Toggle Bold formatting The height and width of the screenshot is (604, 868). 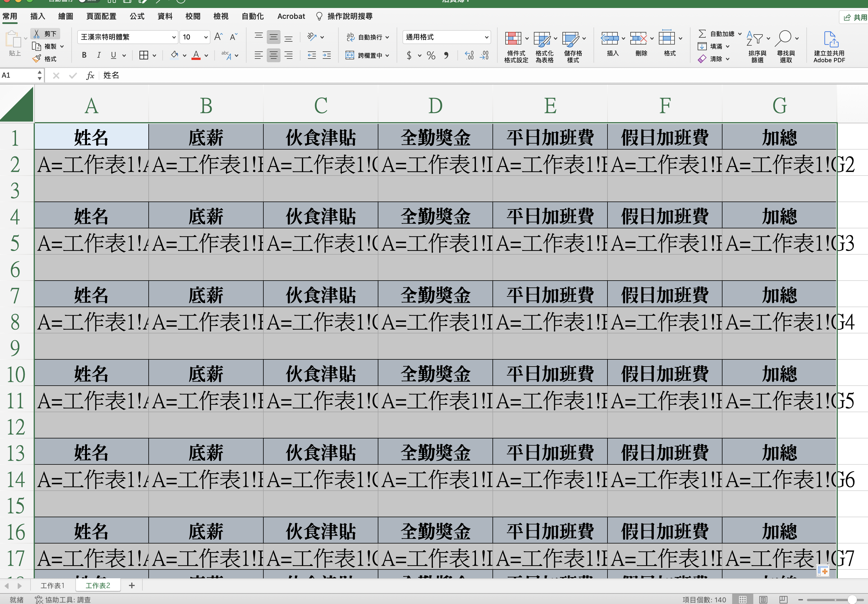click(84, 55)
